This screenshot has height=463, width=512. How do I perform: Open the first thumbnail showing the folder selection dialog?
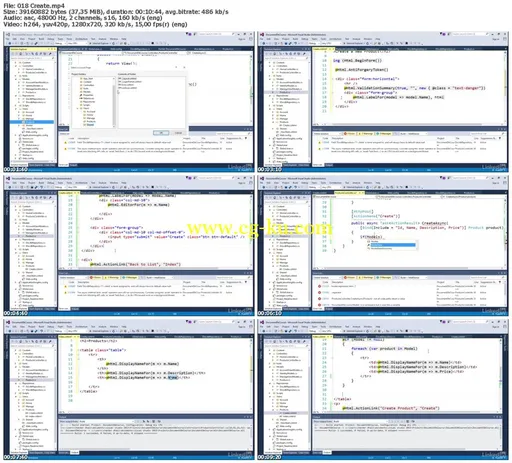click(x=129, y=102)
